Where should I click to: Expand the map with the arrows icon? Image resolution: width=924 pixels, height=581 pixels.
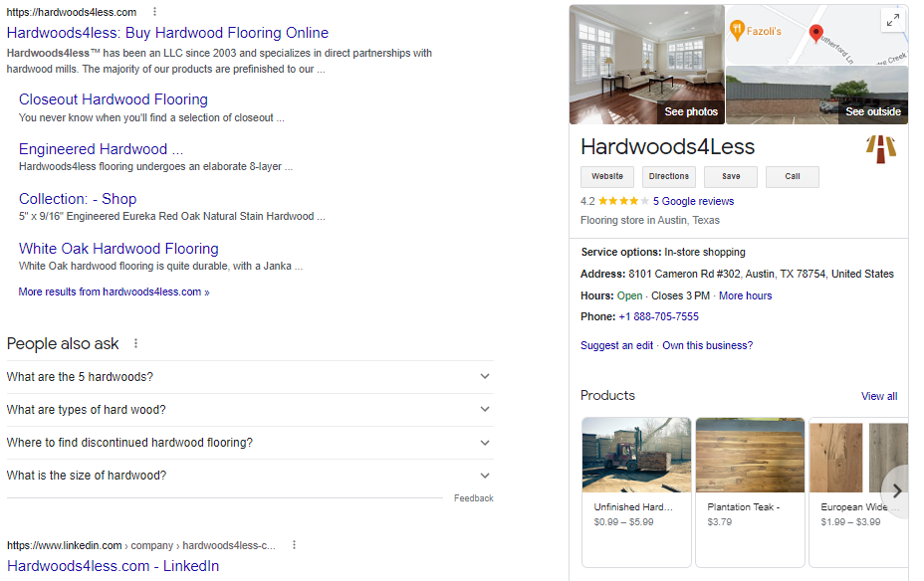[893, 20]
